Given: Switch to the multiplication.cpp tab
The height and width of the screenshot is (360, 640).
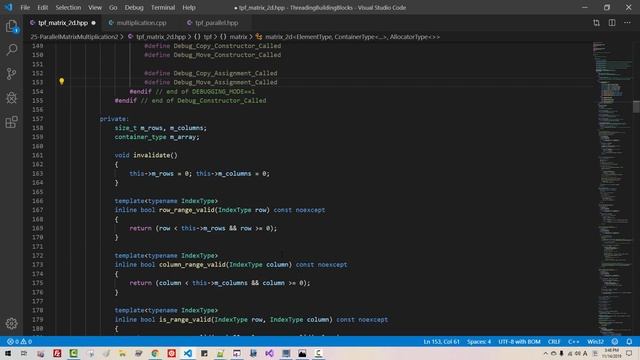Looking at the screenshot, I should 141,23.
